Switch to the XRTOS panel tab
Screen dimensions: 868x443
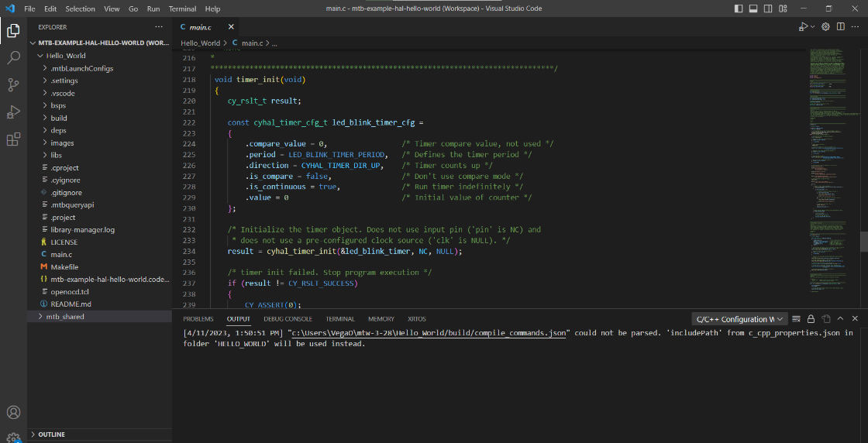pos(417,319)
